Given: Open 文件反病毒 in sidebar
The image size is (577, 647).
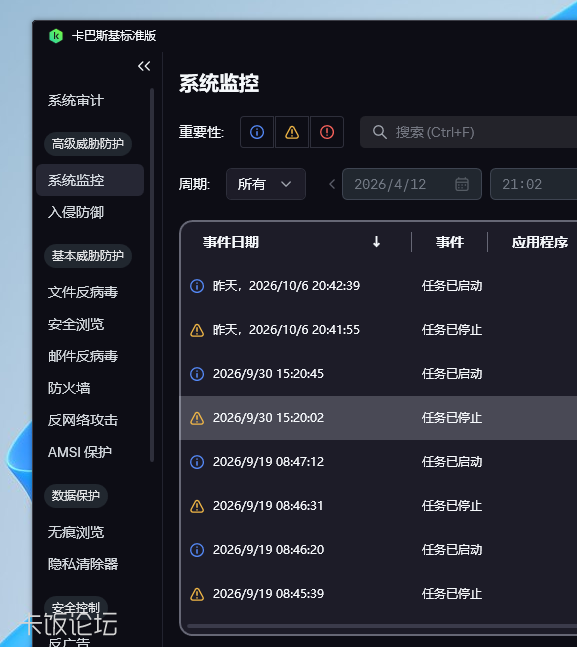Looking at the screenshot, I should pos(83,292).
